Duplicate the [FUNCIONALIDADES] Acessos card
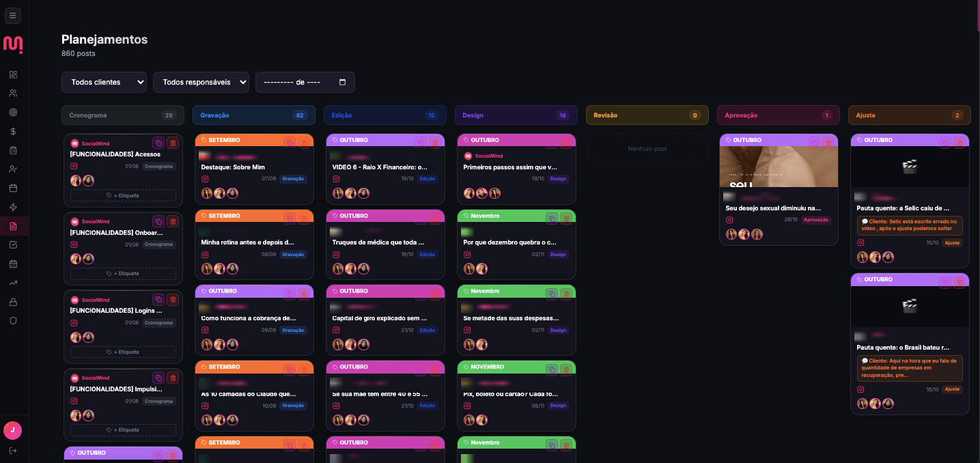The image size is (980, 463). click(158, 143)
